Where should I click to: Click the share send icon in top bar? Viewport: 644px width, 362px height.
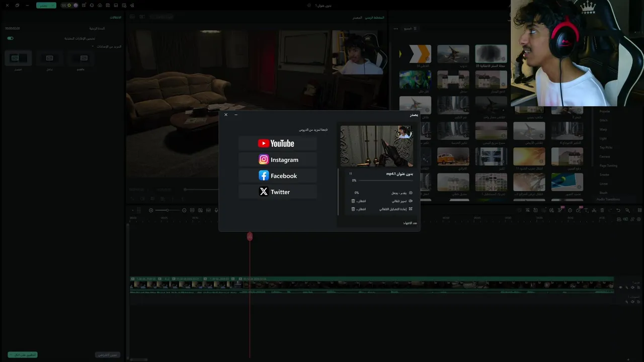pyautogui.click(x=132, y=5)
